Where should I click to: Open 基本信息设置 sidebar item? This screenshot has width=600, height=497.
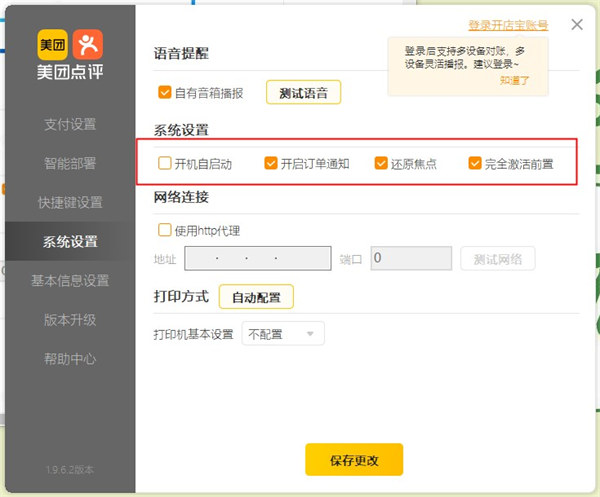[x=70, y=281]
